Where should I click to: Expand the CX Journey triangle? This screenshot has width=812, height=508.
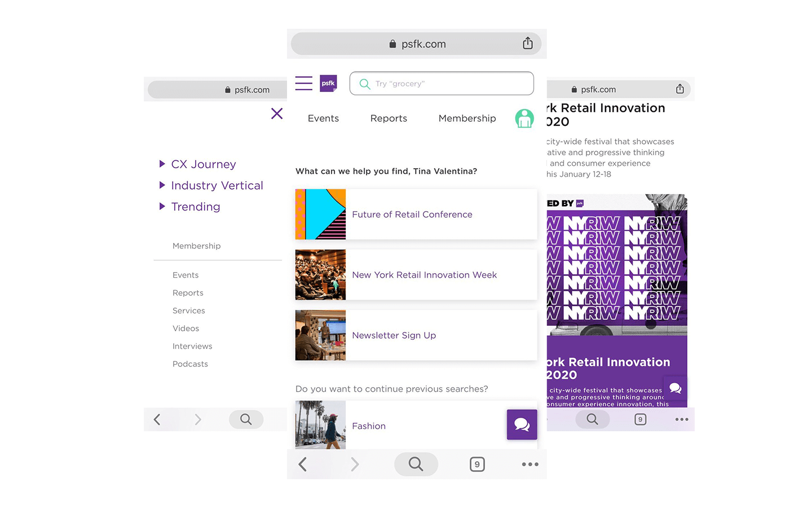pyautogui.click(x=162, y=164)
